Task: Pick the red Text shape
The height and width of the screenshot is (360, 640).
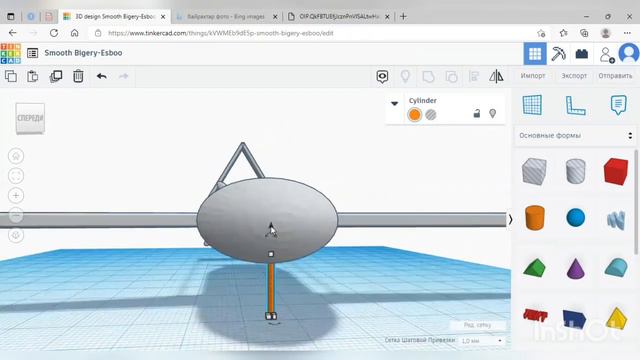Action: (x=535, y=315)
